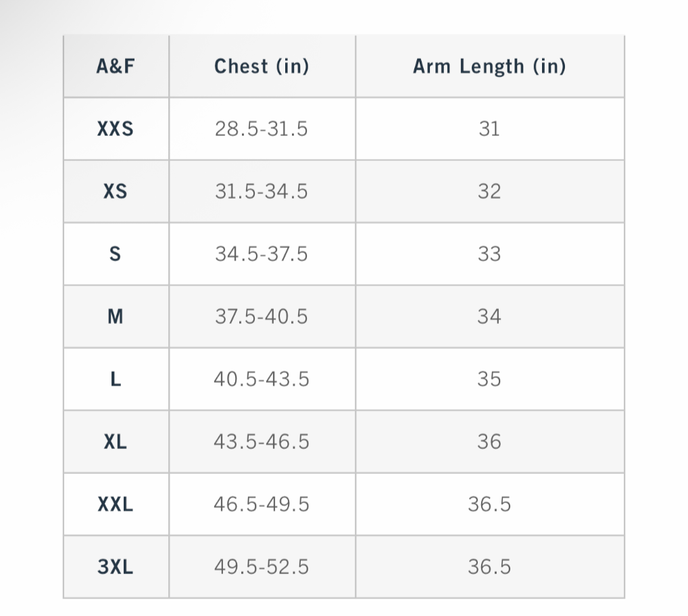This screenshot has width=688, height=616.
Task: Select XXL arm length 36.5
Action: pos(489,504)
